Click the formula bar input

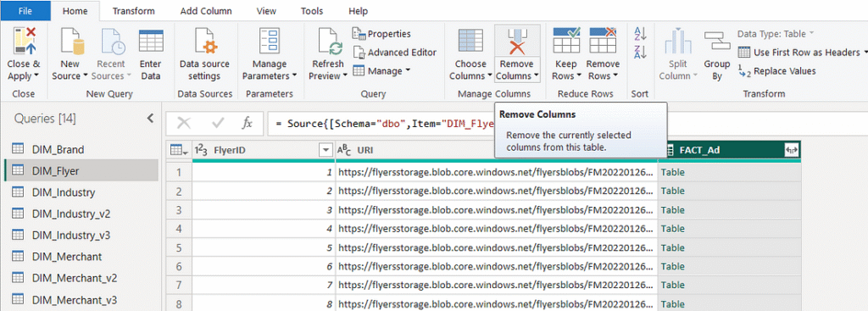click(381, 124)
